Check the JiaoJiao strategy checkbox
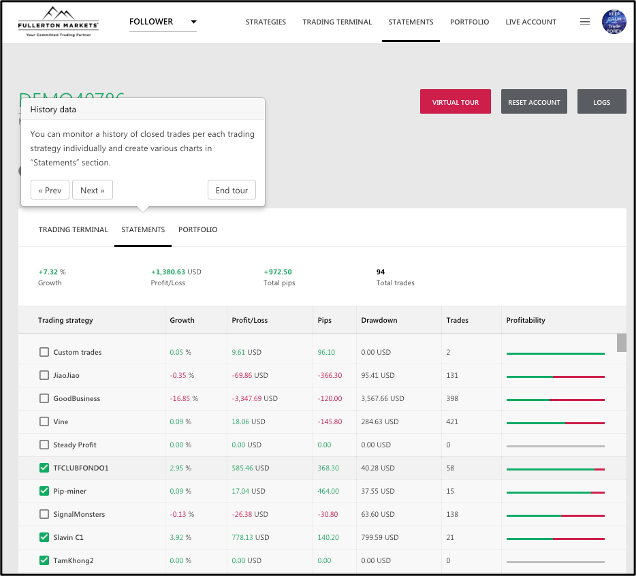 (x=44, y=375)
